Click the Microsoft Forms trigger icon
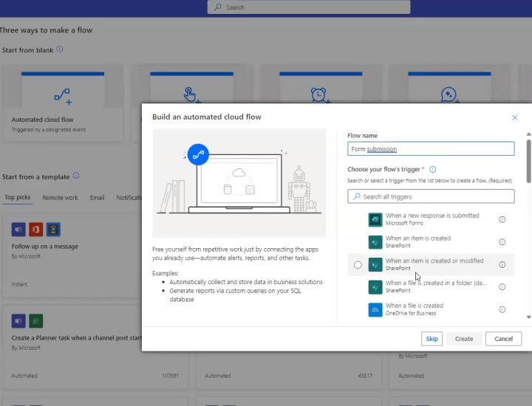This screenshot has height=406, width=532. click(x=375, y=219)
